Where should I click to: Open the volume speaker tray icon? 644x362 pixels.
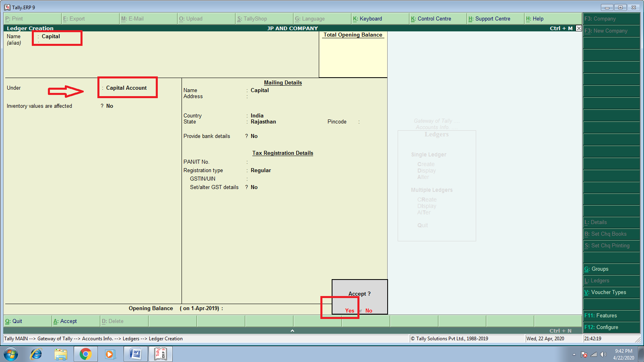click(603, 354)
